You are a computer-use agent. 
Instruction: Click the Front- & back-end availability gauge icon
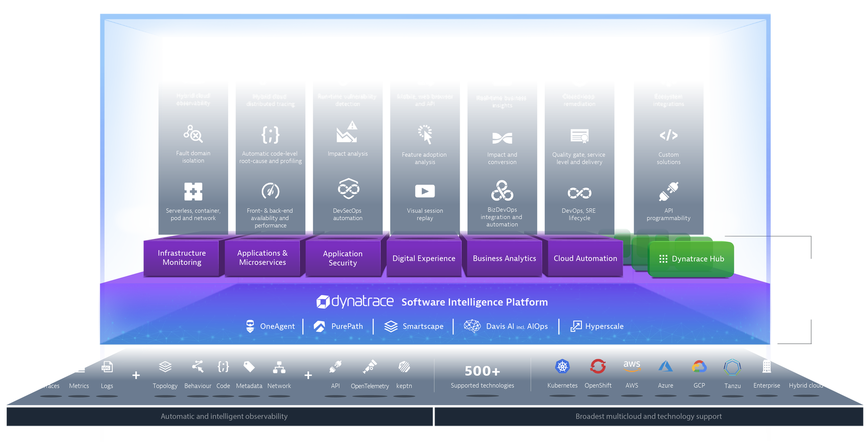(x=270, y=191)
